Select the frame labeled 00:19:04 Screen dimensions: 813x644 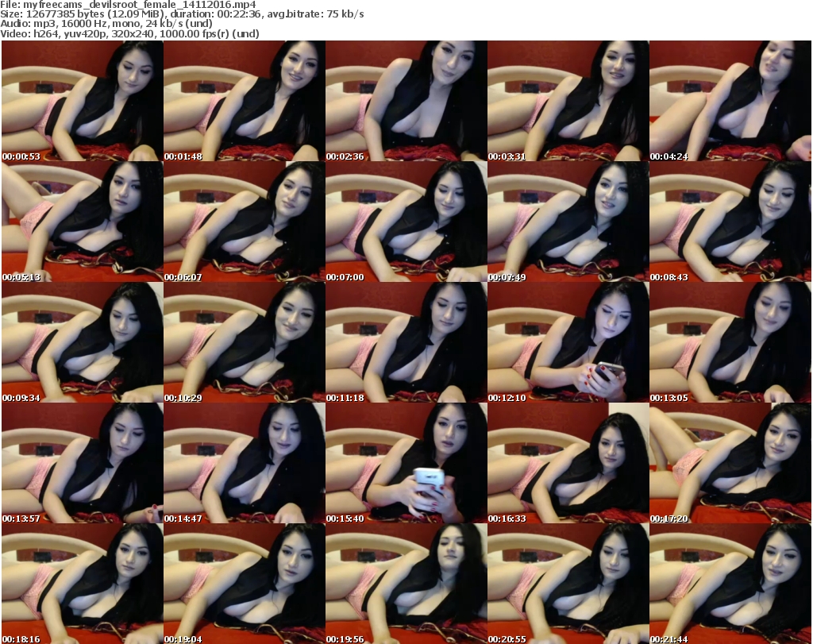(244, 584)
